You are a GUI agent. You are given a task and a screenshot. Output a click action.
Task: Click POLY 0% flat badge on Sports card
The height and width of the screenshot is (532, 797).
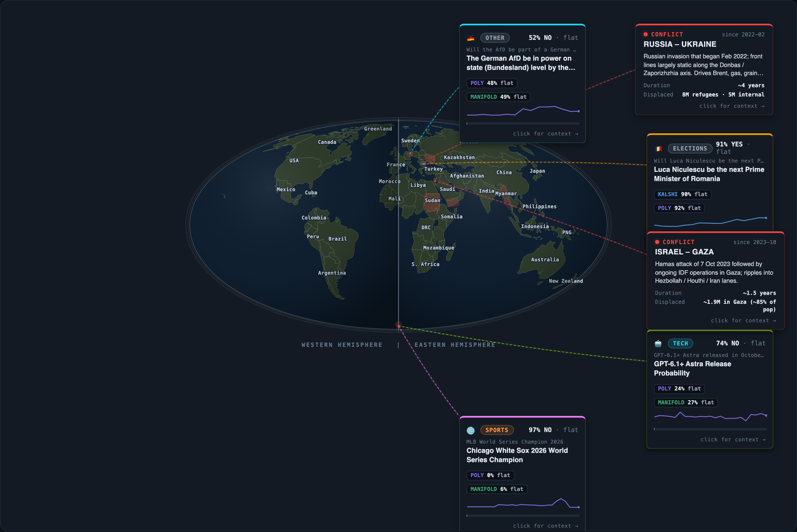pyautogui.click(x=490, y=476)
